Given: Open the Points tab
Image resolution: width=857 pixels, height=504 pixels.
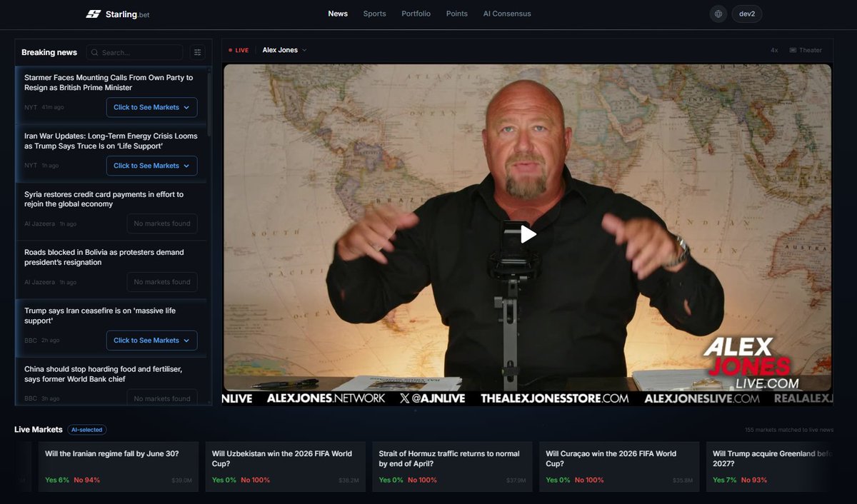Looking at the screenshot, I should point(456,14).
